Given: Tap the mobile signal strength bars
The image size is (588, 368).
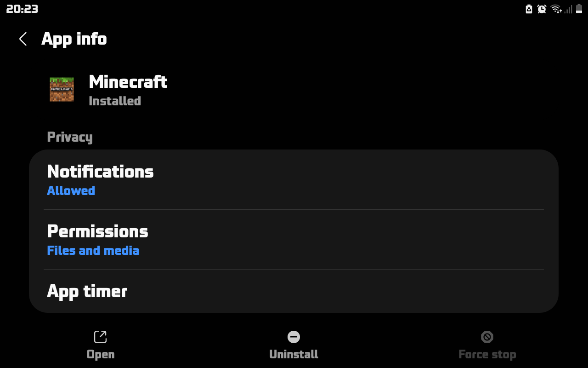Looking at the screenshot, I should pyautogui.click(x=568, y=9).
